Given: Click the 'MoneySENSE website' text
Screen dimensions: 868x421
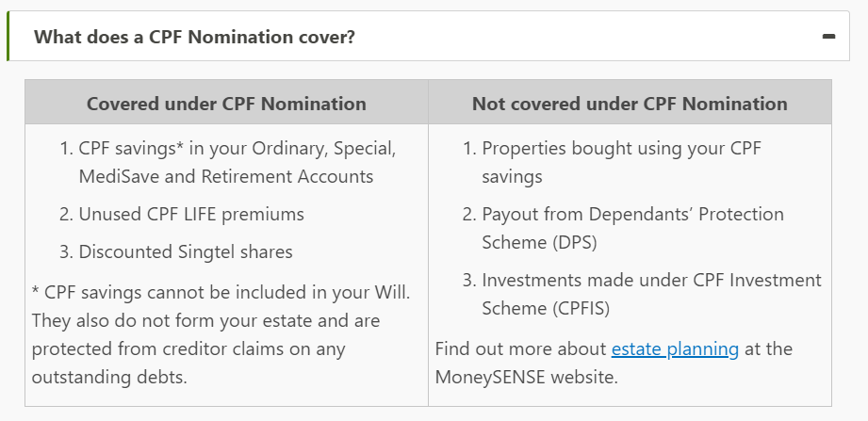Looking at the screenshot, I should 526,378.
